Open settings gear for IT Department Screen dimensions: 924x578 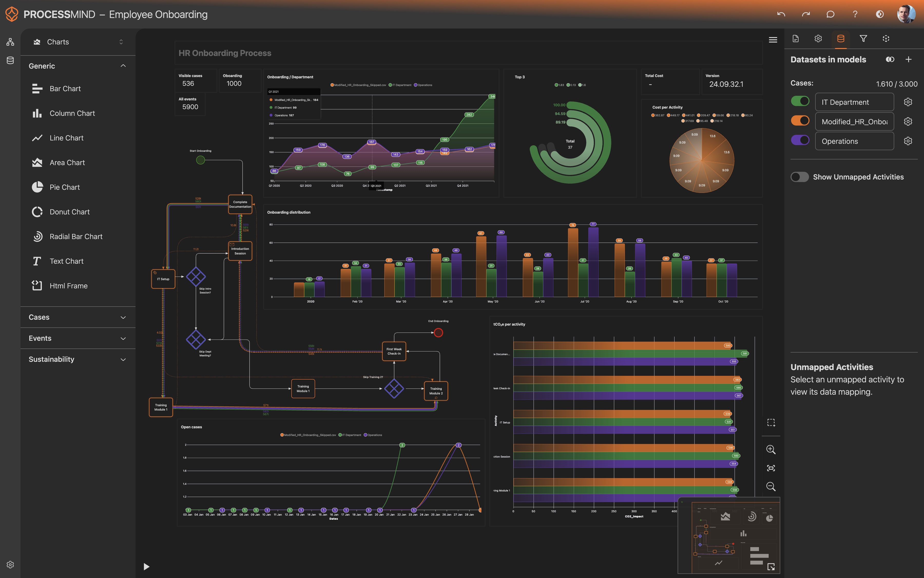click(x=908, y=102)
